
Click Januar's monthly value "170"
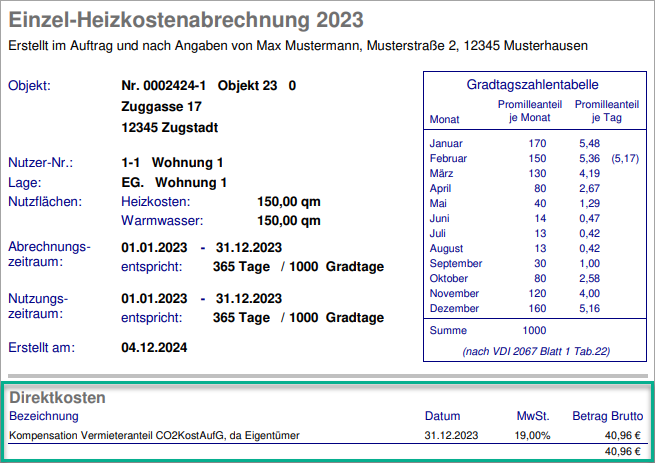point(537,144)
